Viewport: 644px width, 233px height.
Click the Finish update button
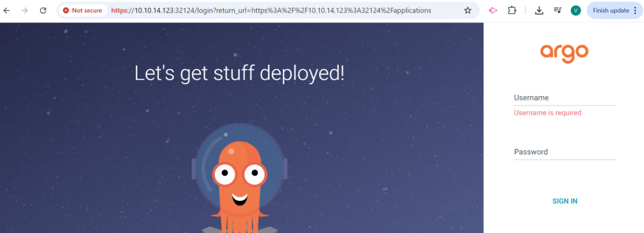(611, 11)
